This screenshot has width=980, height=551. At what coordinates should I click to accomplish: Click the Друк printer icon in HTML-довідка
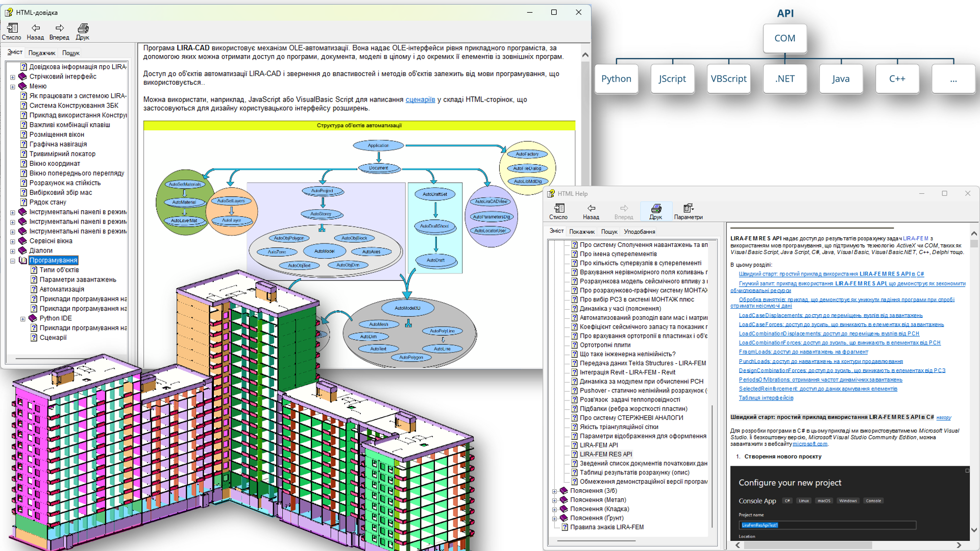[x=83, y=28]
